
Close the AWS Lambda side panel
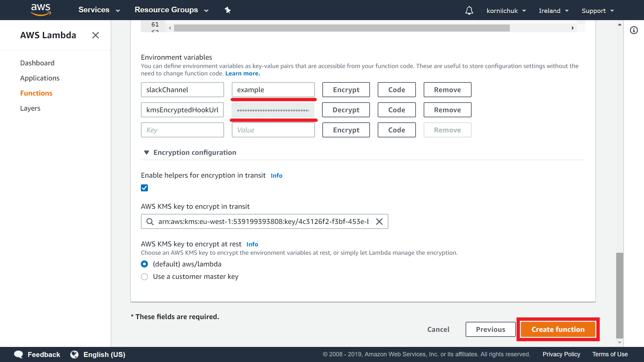click(x=96, y=35)
